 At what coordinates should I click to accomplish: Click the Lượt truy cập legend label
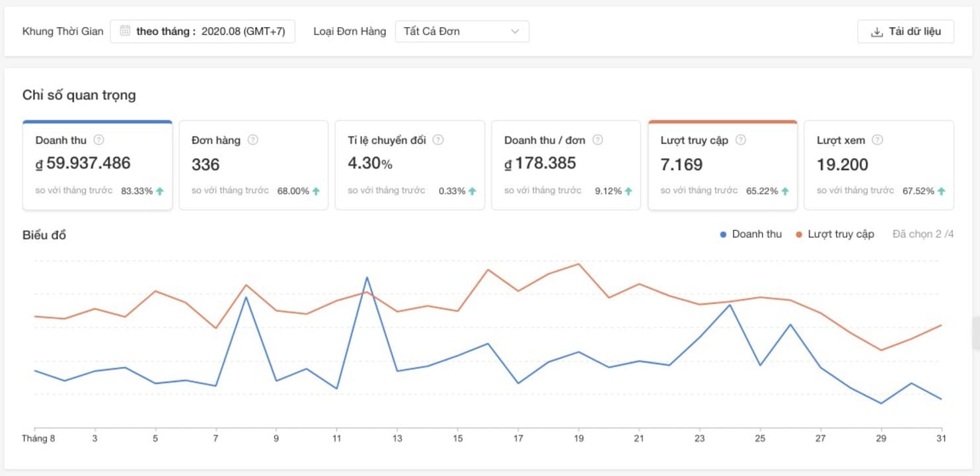tap(841, 234)
